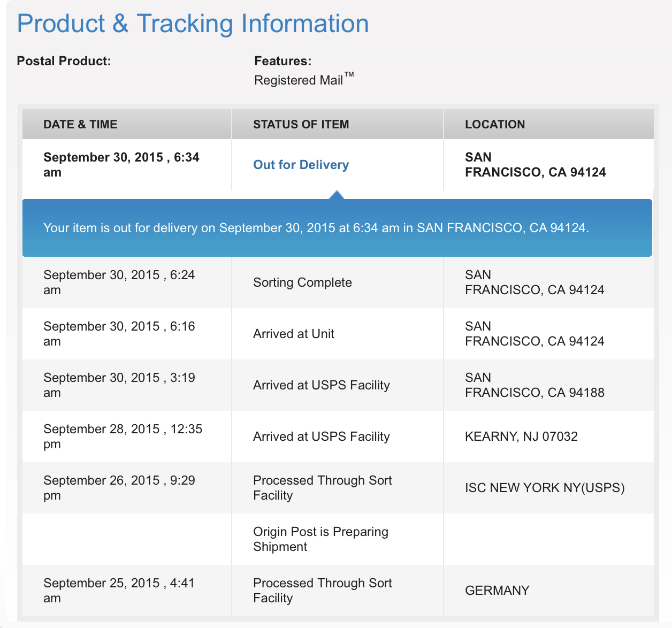Click the DATE & TIME column header
The height and width of the screenshot is (628, 672).
coord(80,124)
